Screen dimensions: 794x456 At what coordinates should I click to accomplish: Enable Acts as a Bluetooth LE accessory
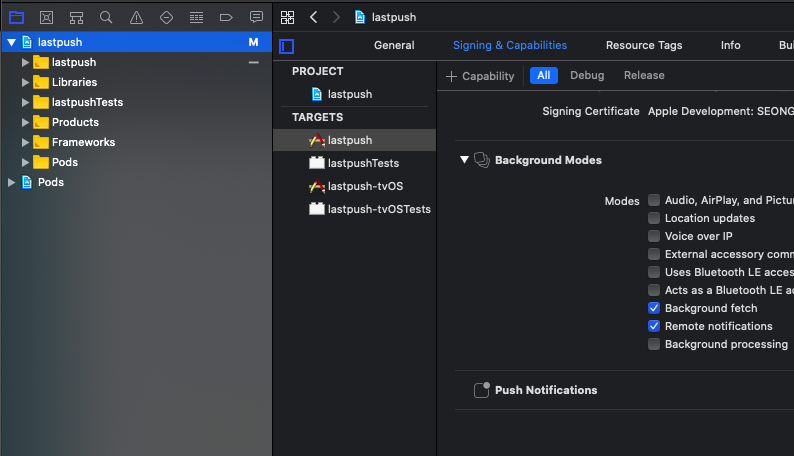pyautogui.click(x=654, y=290)
